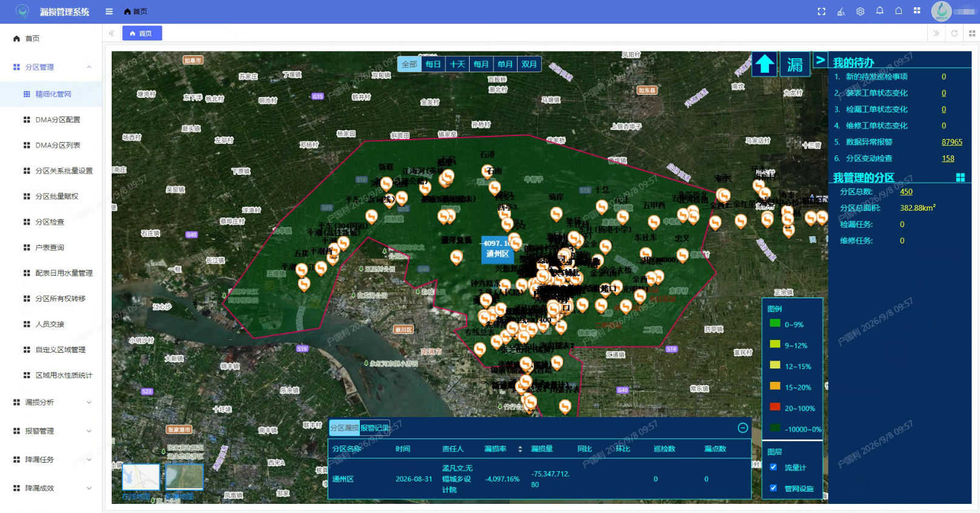
Task: Expand the 报警管理 sidebar group
Action: click(51, 430)
